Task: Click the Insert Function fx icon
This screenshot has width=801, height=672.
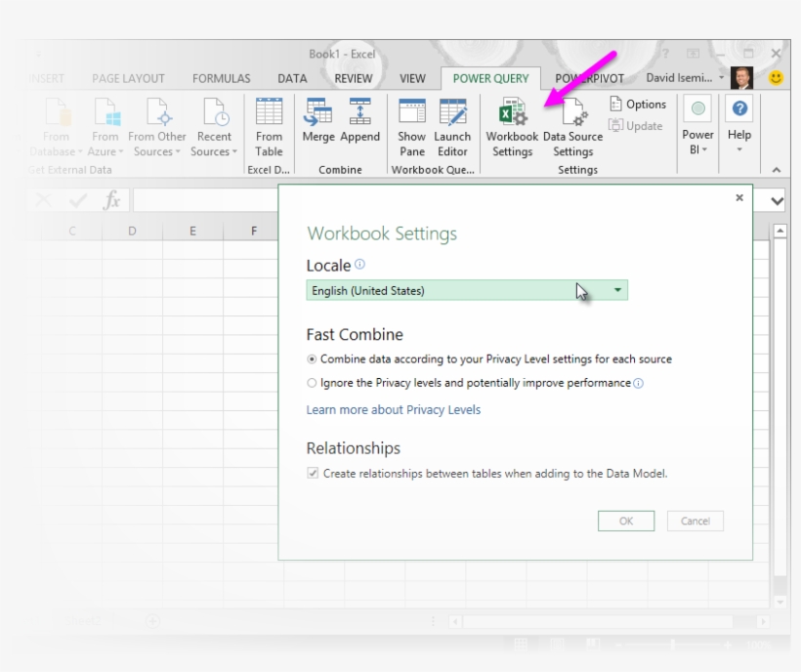Action: click(x=112, y=200)
